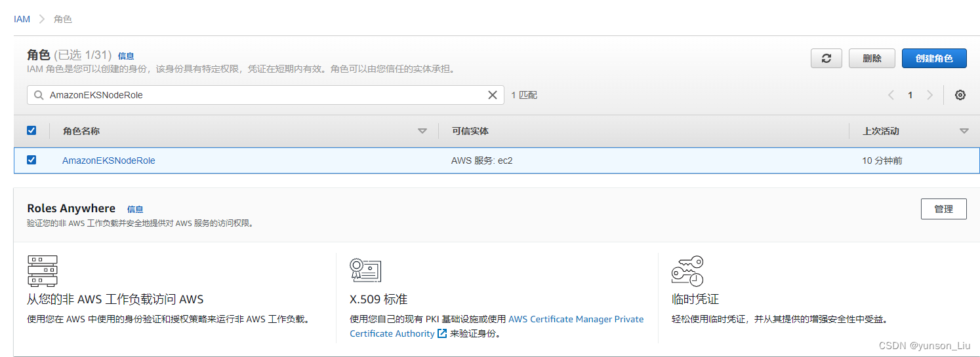Select page number 1 in pagination
The image size is (980, 357).
pyautogui.click(x=910, y=95)
